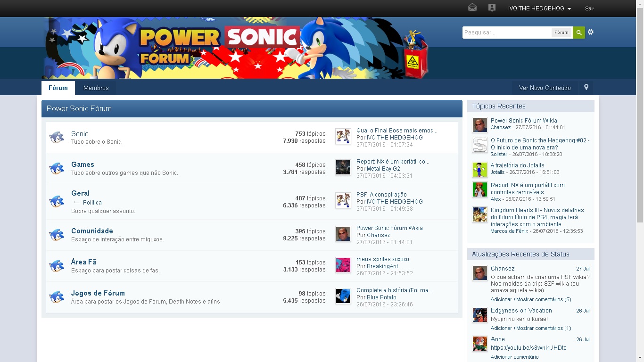The height and width of the screenshot is (362, 644).
Task: Click Chansez avatar in Tópicos Recentes
Action: click(480, 125)
